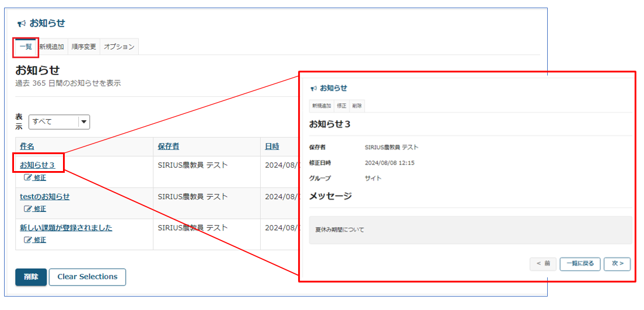
Task: Click the megaphone icon beside the main お知らせ title
Action: tap(22, 24)
